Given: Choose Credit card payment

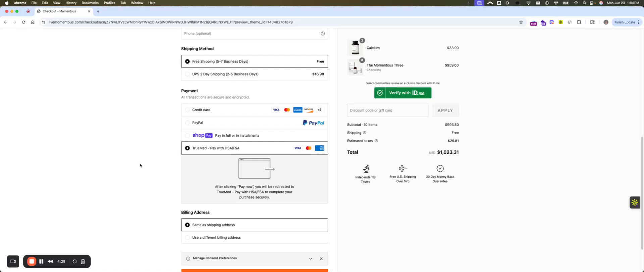Looking at the screenshot, I should (255, 110).
